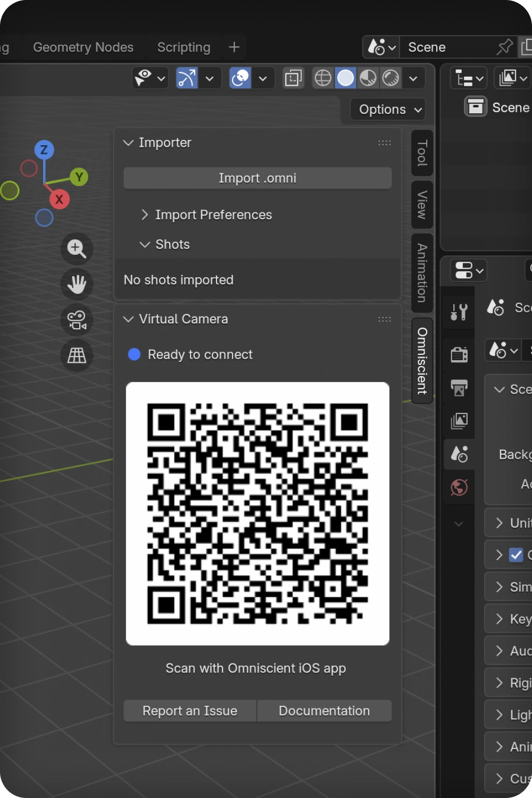Screen dimensions: 532x798
Task: Toggle viewport gizmos display button
Action: click(x=187, y=78)
